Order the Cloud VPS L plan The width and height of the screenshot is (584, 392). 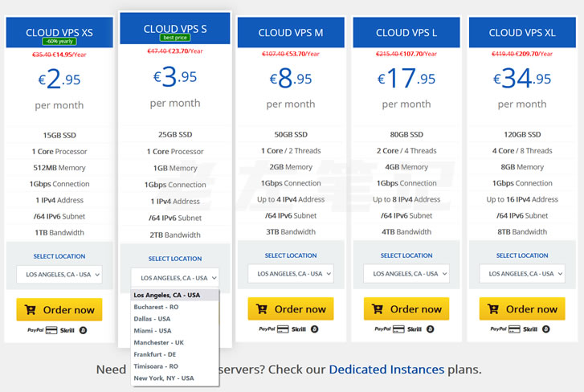coord(406,309)
